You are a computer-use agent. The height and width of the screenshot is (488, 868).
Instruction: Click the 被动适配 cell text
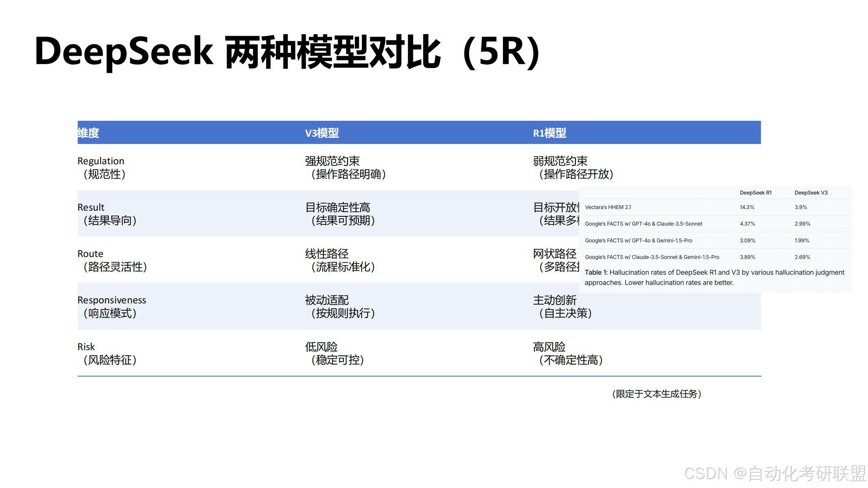[x=327, y=301]
